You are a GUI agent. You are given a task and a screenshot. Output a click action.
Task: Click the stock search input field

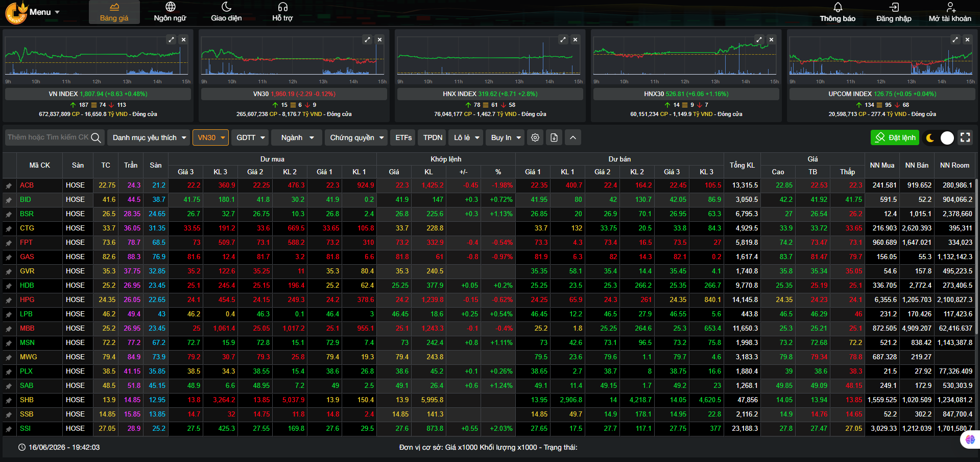pos(47,137)
